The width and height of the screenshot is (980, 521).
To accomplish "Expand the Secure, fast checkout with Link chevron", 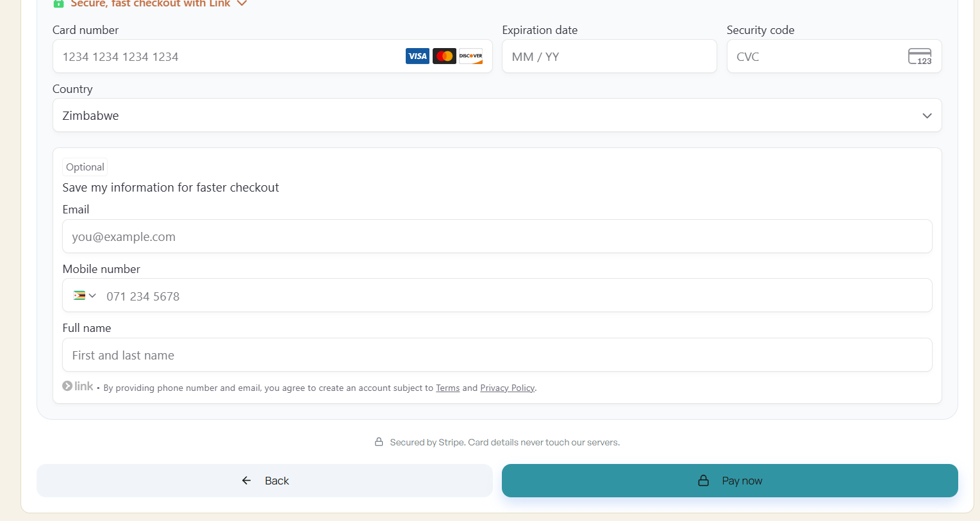I will 242,3.
